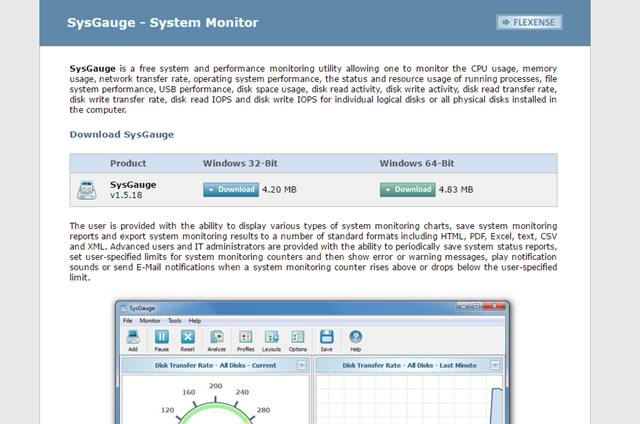Click the Reset toolbar icon
Image resolution: width=640 pixels, height=424 pixels.
(x=188, y=341)
